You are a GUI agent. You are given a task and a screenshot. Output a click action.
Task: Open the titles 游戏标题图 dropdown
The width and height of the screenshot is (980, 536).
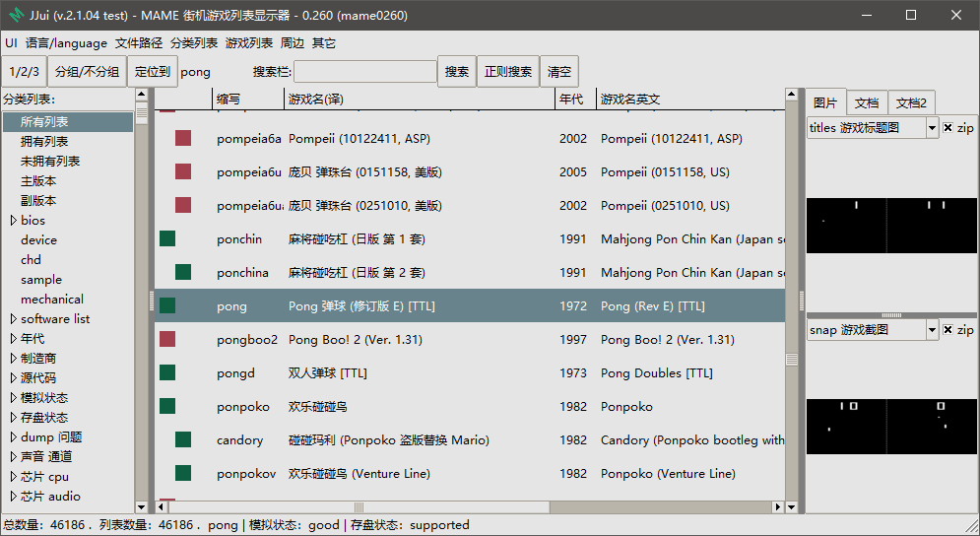(932, 127)
